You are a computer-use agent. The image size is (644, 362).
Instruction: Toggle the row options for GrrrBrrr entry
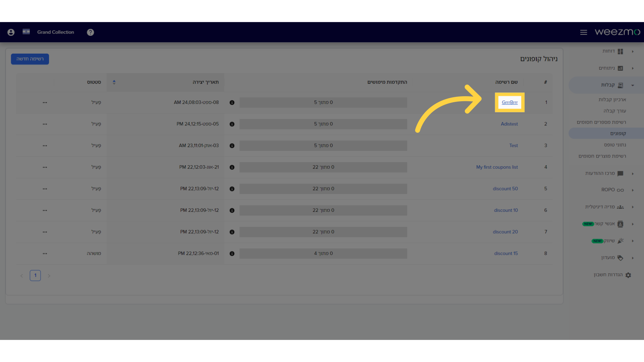pos(45,102)
